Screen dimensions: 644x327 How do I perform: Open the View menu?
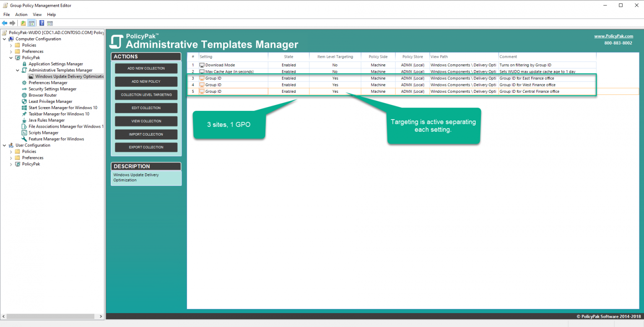37,15
